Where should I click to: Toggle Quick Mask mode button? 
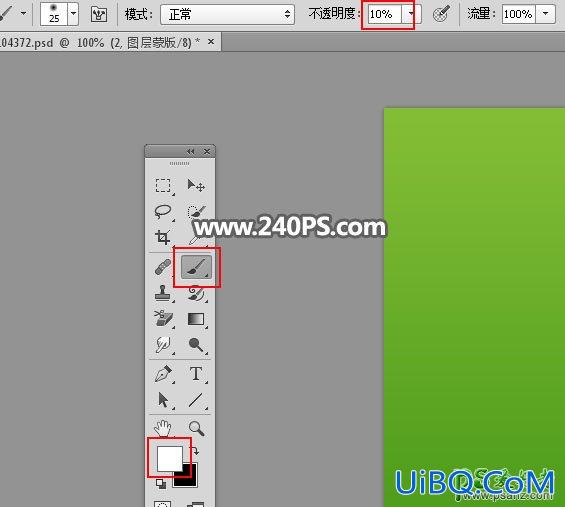tap(163, 504)
